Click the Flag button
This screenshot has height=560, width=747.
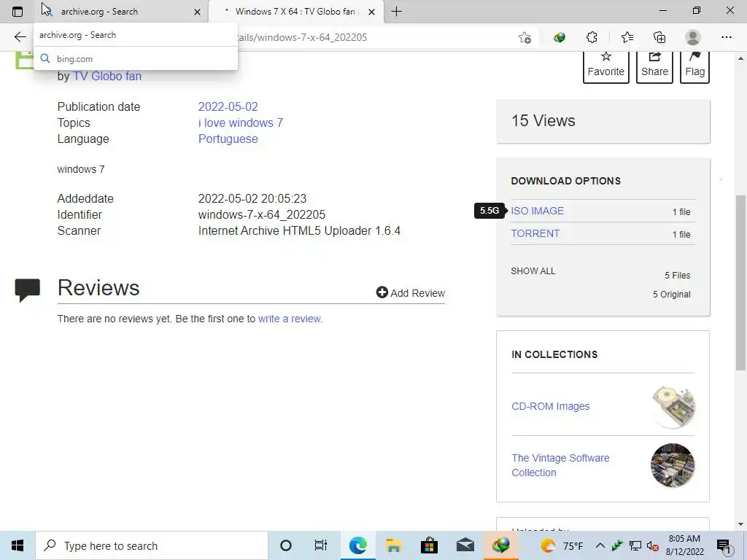(x=694, y=66)
